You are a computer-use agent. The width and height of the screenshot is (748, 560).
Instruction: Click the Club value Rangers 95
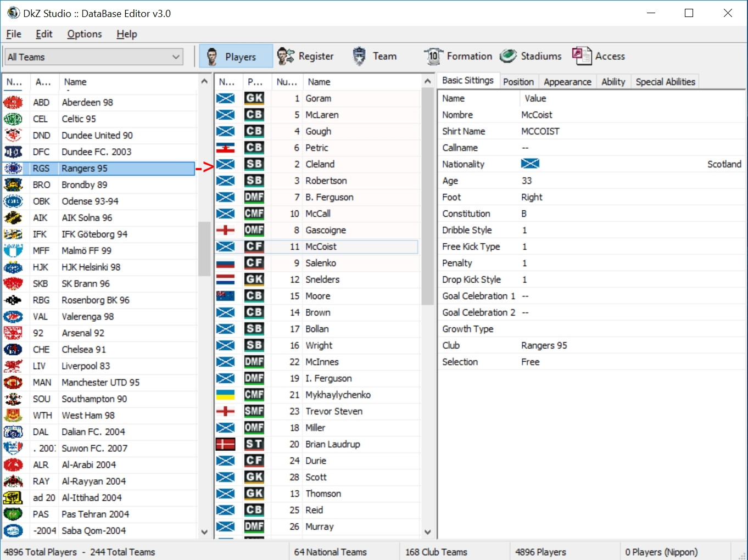(x=544, y=345)
